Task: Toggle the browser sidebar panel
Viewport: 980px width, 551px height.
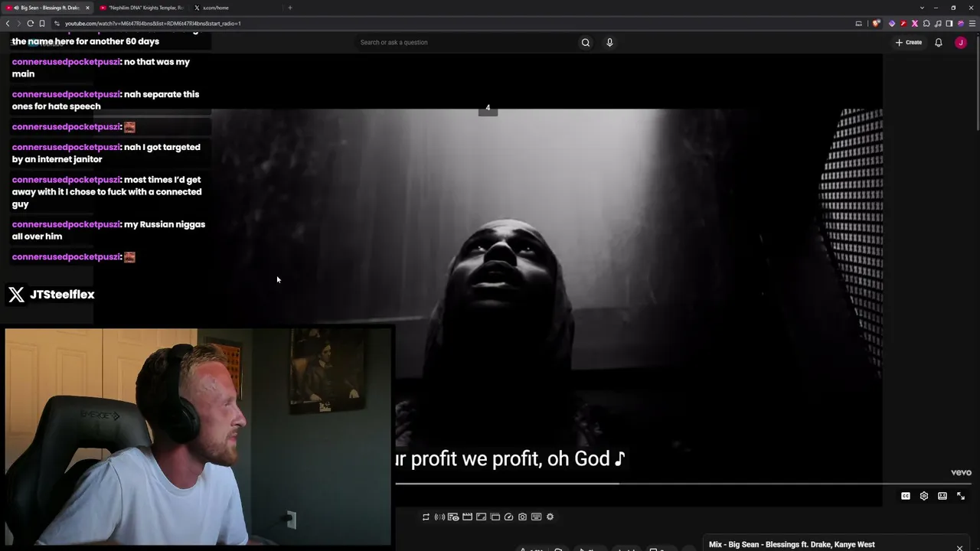Action: (x=949, y=24)
